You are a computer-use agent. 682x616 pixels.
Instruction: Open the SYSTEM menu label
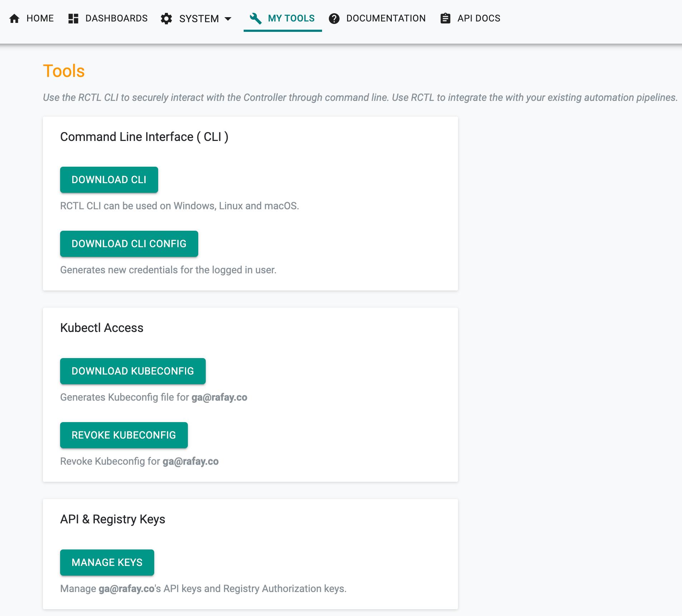click(x=199, y=19)
